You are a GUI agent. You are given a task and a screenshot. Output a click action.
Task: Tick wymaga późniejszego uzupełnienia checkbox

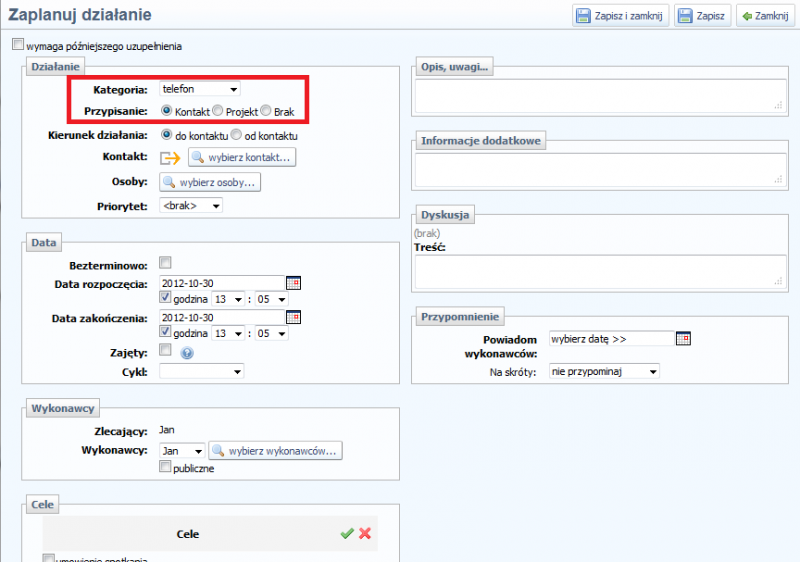(x=18, y=44)
